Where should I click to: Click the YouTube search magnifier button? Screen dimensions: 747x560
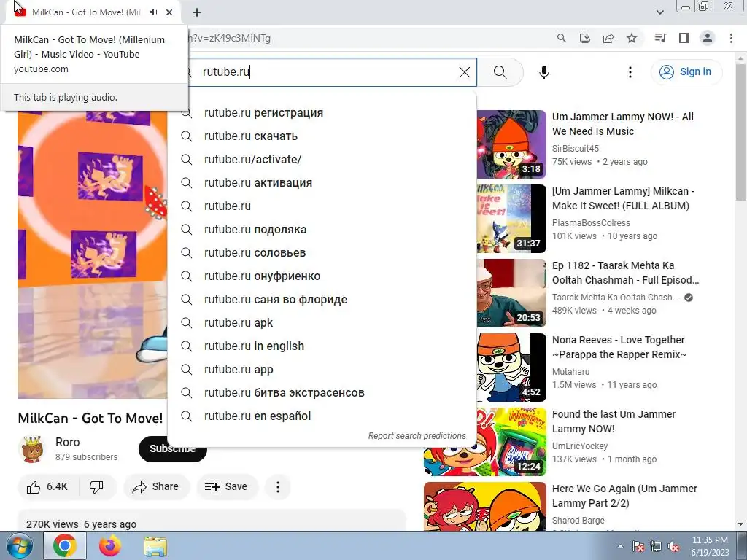coord(500,72)
